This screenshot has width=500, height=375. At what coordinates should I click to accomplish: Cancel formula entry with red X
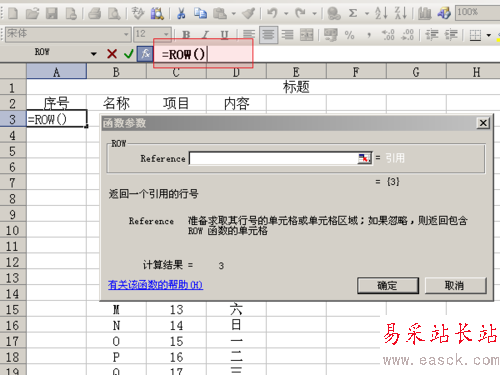coord(112,53)
